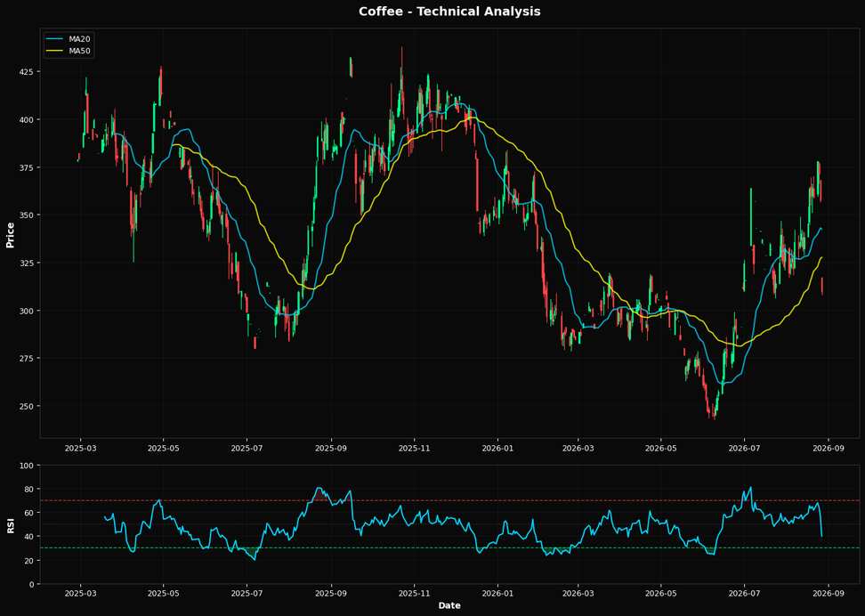Click the 2025-05 label under the RSI panel
The image size is (865, 616).
[x=163, y=594]
